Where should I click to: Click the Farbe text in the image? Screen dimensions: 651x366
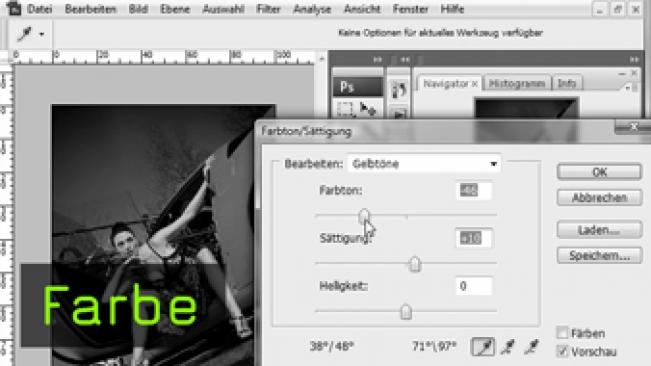pos(120,306)
